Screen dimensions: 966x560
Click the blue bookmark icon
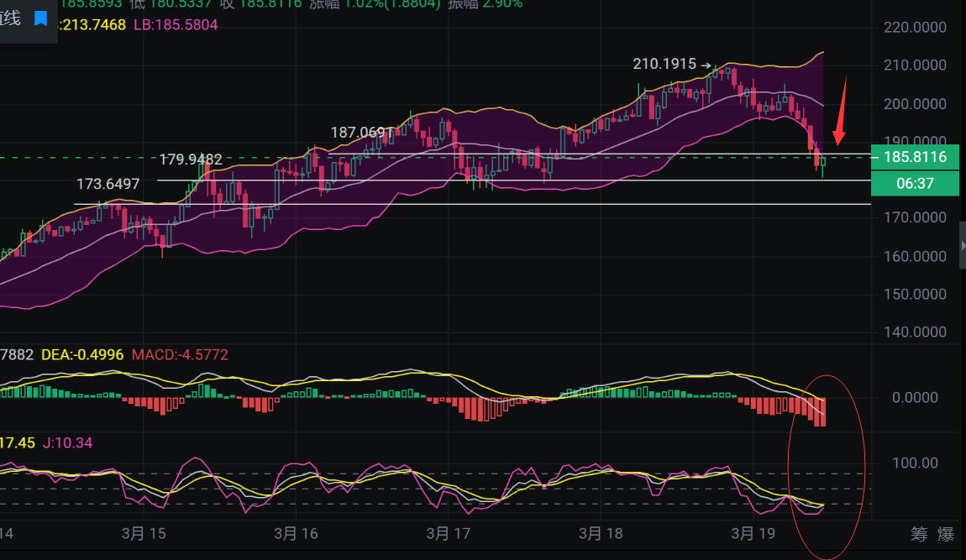coord(40,18)
